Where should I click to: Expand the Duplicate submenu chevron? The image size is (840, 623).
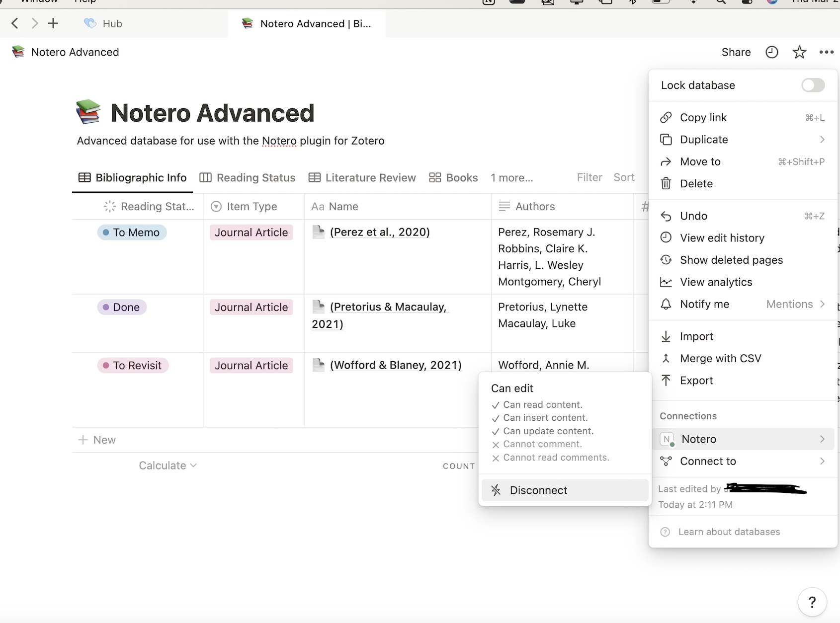tap(822, 140)
